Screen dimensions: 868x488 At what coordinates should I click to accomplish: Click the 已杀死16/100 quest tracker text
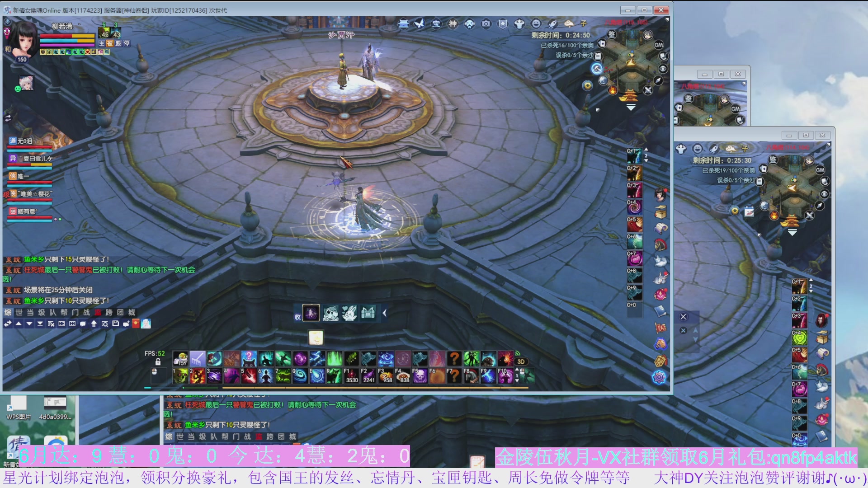[567, 45]
